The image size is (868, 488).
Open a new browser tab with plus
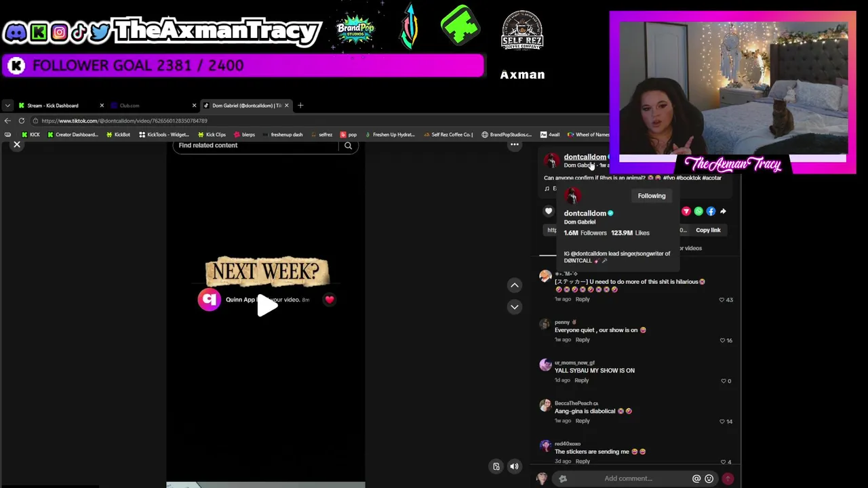(300, 106)
